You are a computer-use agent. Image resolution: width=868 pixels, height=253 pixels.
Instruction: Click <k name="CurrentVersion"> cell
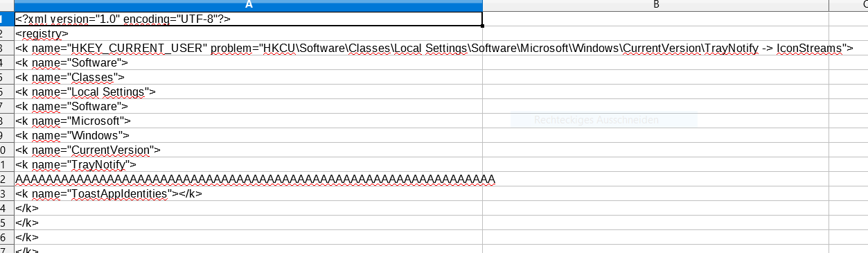pyautogui.click(x=249, y=150)
